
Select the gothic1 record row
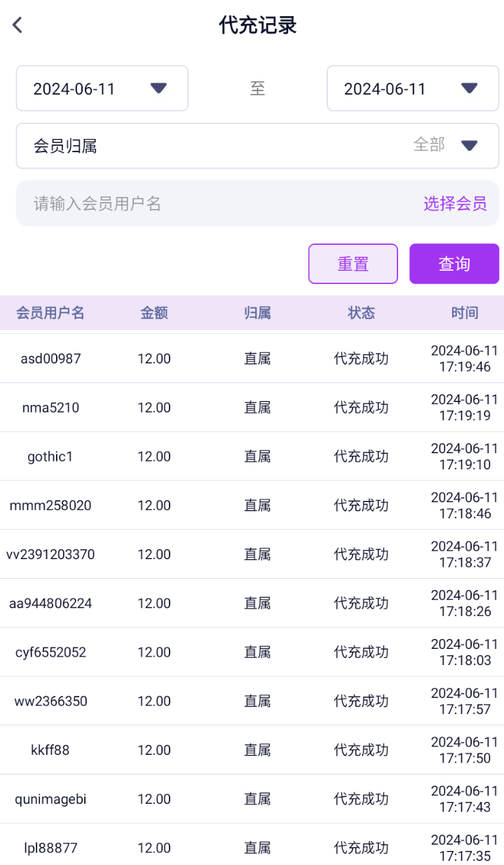[252, 457]
